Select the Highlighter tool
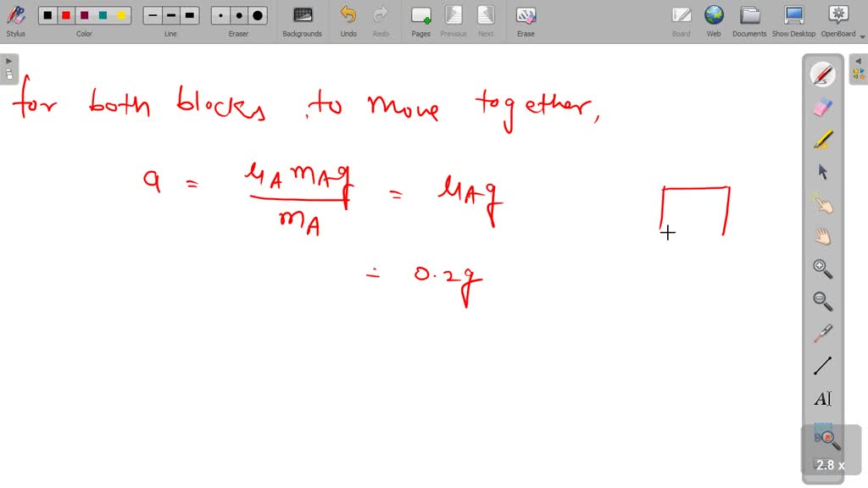The height and width of the screenshot is (488, 868). click(x=821, y=138)
